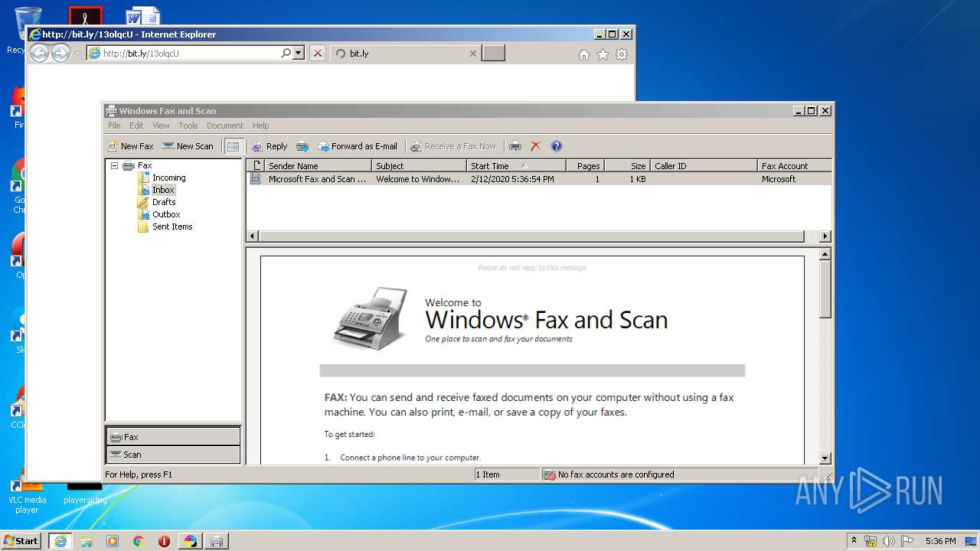Open the Windows Start menu
980x551 pixels.
coord(21,541)
